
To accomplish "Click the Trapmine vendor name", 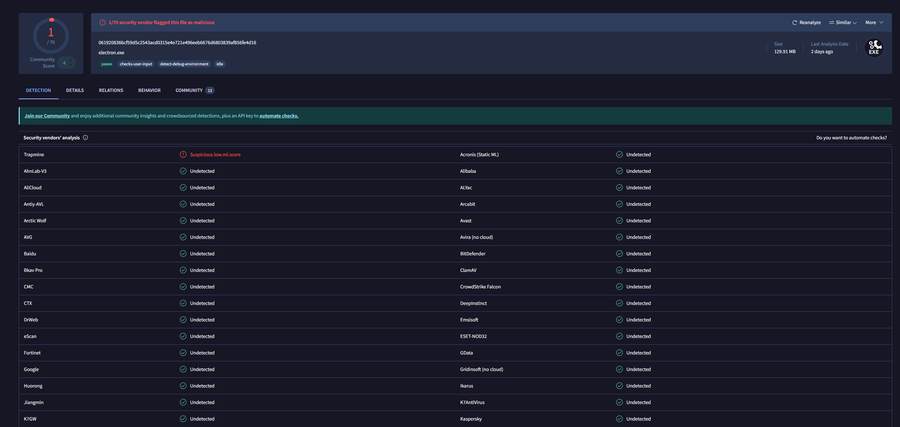I will [33, 154].
